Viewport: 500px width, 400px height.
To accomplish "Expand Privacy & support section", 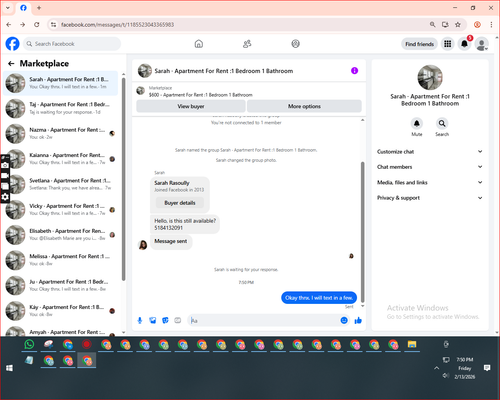I will pyautogui.click(x=430, y=198).
